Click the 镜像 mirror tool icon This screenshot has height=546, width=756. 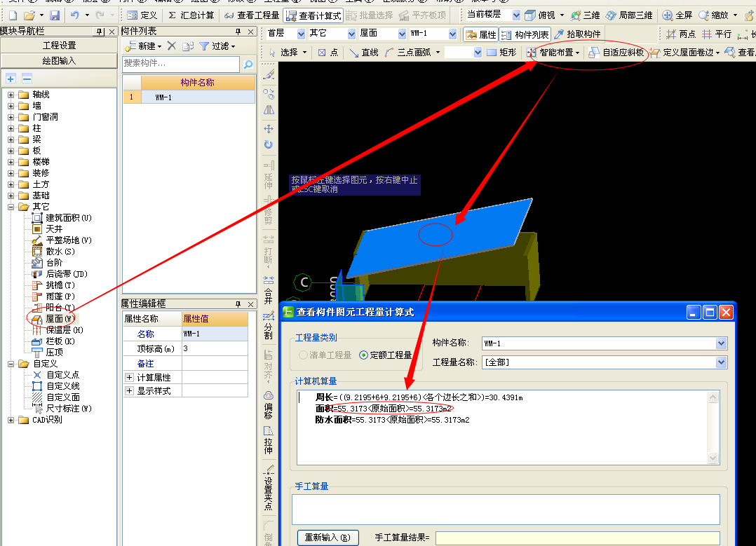(269, 110)
